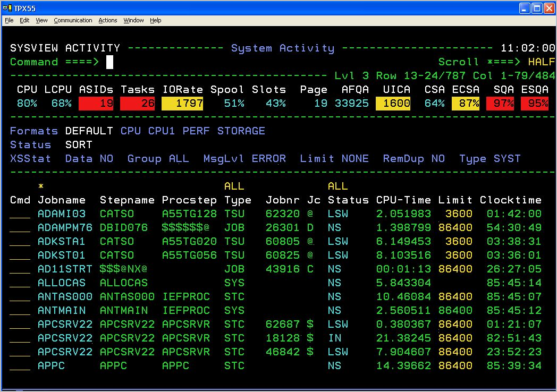Open the Help menu
Screen dimensions: 557x392
(155, 20)
